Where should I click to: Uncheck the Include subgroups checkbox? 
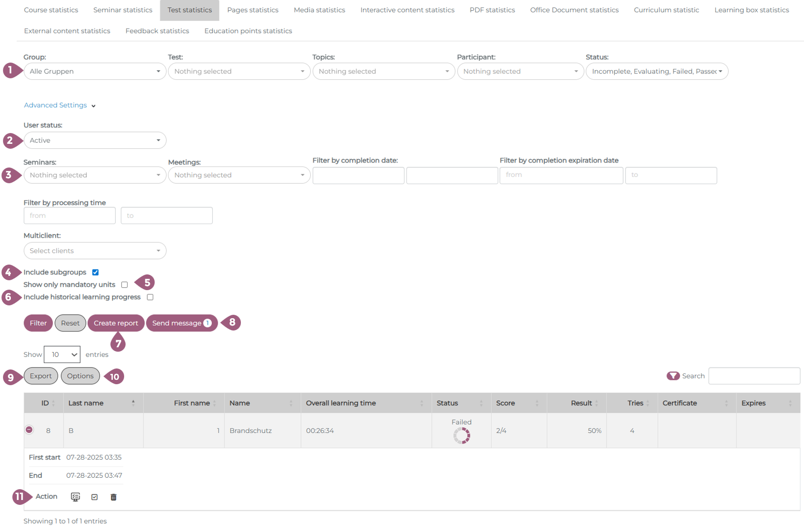96,272
